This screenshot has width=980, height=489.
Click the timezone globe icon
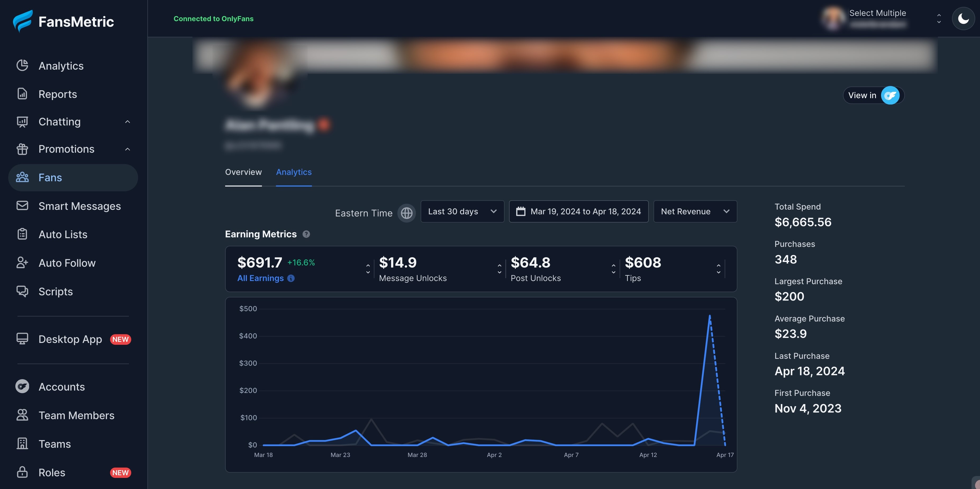click(x=406, y=213)
